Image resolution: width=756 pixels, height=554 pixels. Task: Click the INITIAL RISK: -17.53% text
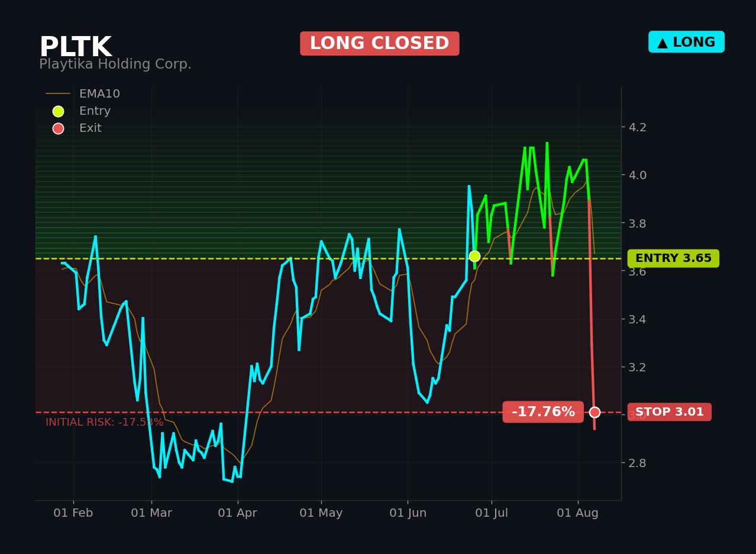pos(105,423)
